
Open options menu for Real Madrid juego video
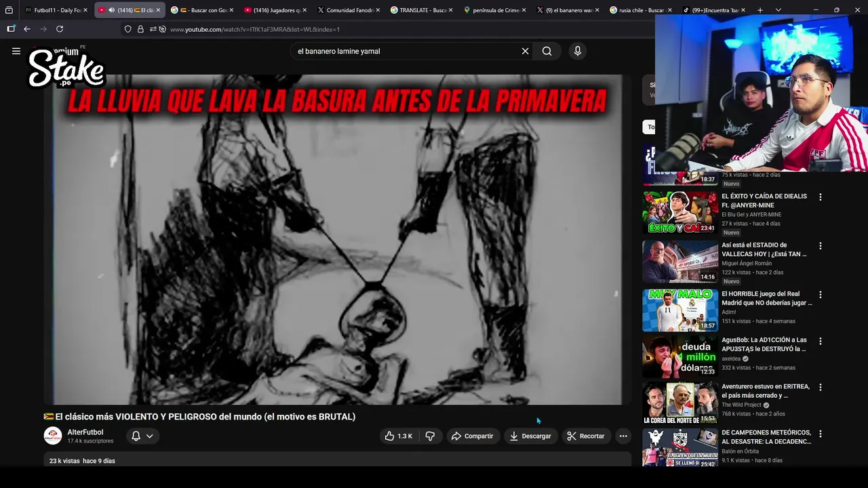point(820,295)
